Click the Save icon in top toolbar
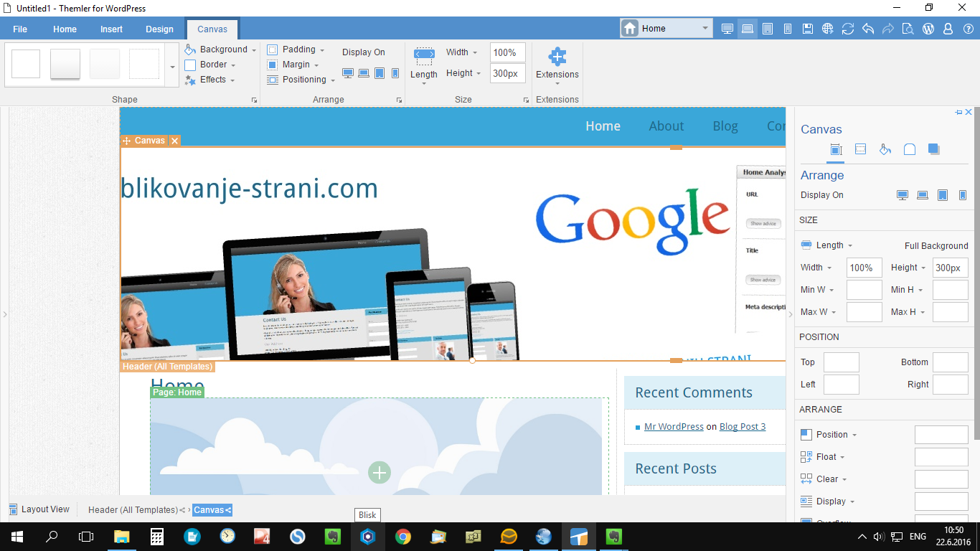This screenshot has height=551, width=980. point(808,29)
